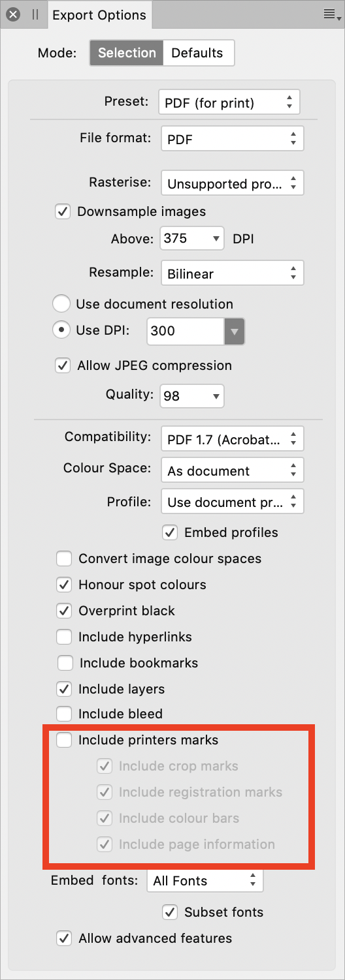Toggle the Downsample images checkbox
The image size is (345, 980).
[x=63, y=211]
